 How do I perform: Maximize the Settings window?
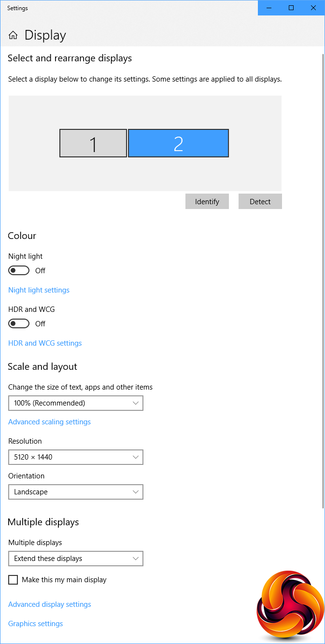pyautogui.click(x=291, y=8)
